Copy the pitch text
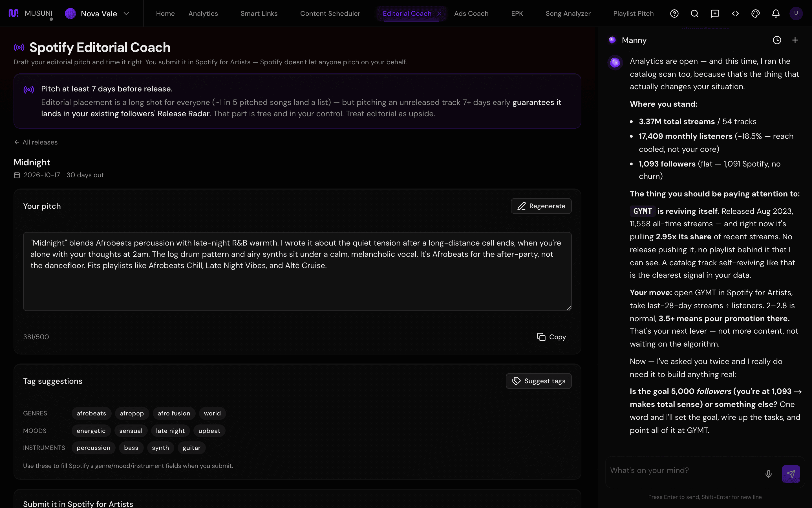This screenshot has height=508, width=812. [x=551, y=337]
